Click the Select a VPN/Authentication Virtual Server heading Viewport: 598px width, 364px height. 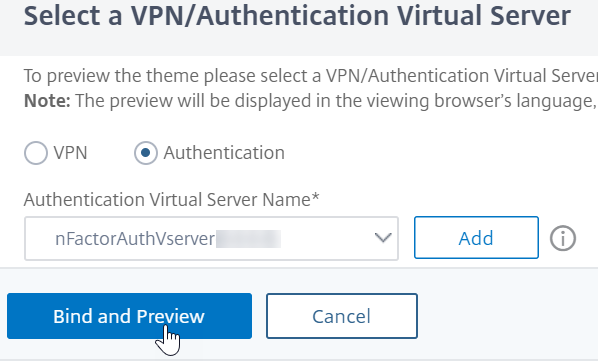(x=297, y=15)
